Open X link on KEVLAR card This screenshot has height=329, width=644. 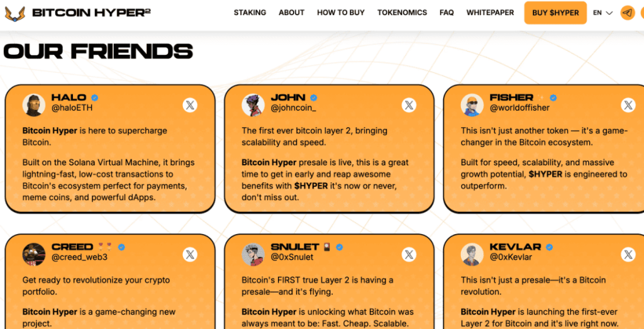628,255
